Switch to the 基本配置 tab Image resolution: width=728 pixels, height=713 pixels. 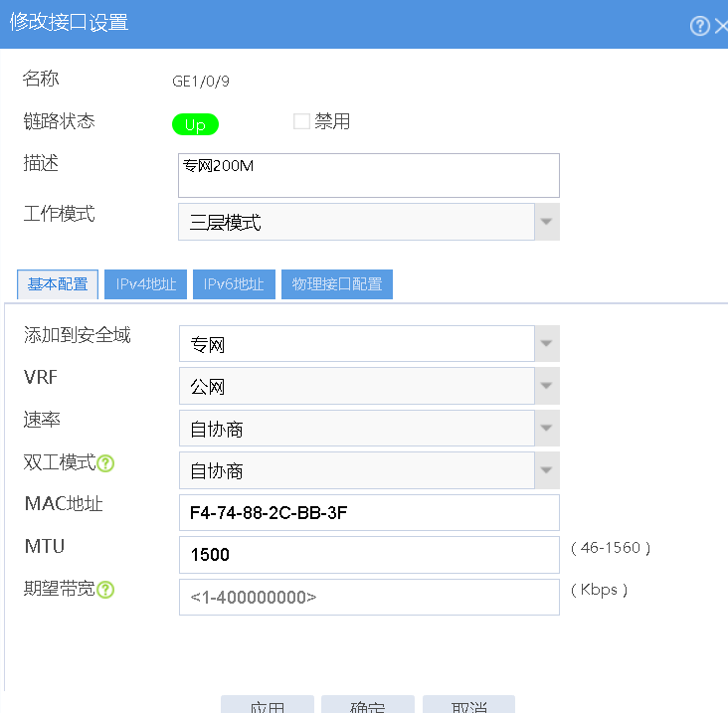coord(58,284)
